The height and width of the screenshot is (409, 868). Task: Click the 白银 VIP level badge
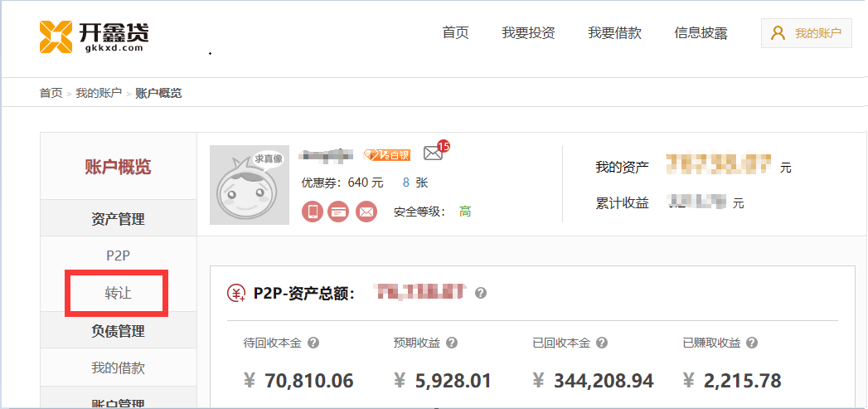(387, 154)
